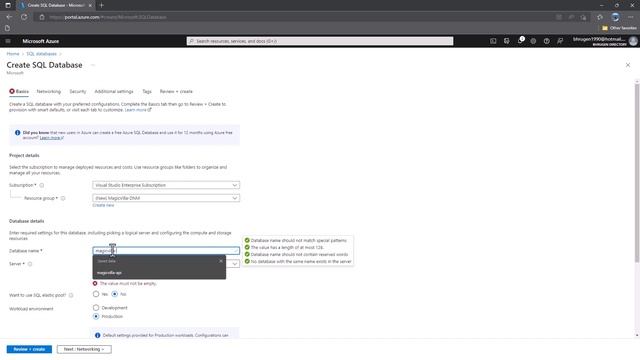Click the page icon on favorites bar
640x360 pixels.
click(x=7, y=28)
